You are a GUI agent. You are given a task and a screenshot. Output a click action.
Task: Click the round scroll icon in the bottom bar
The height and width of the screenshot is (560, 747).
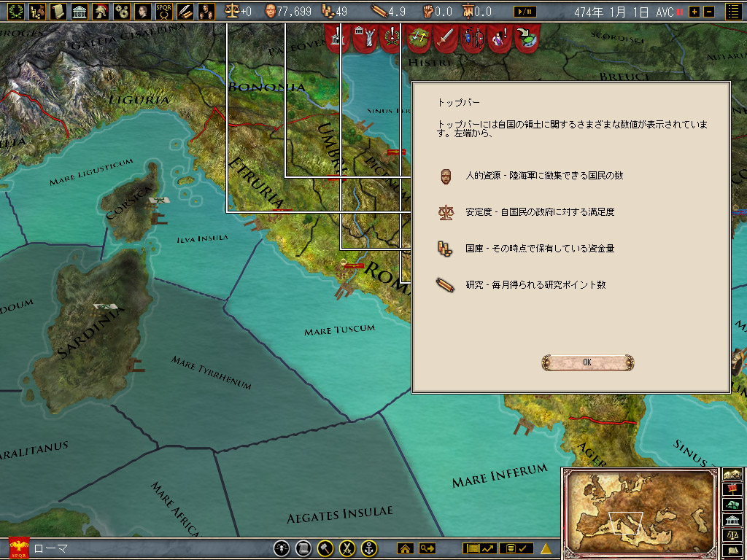pos(303,548)
